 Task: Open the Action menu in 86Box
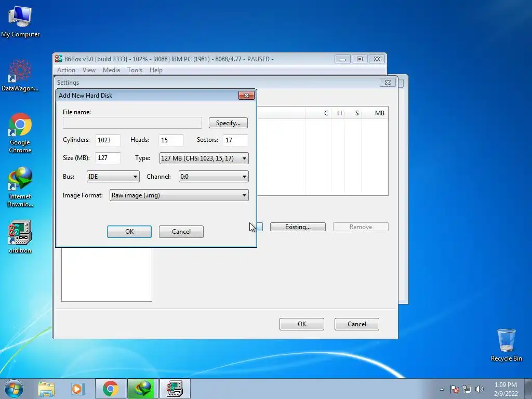coord(66,70)
